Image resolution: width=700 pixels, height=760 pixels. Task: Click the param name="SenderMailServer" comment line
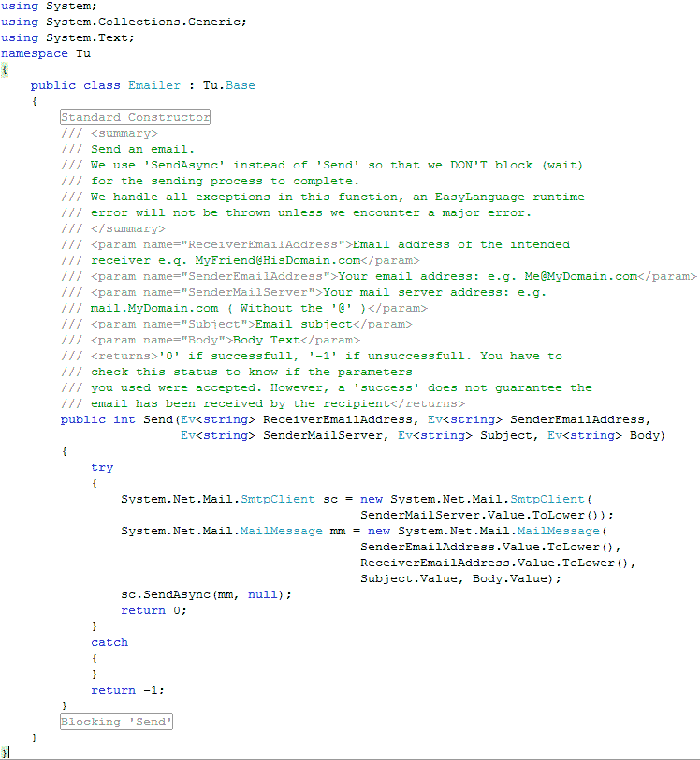point(303,293)
